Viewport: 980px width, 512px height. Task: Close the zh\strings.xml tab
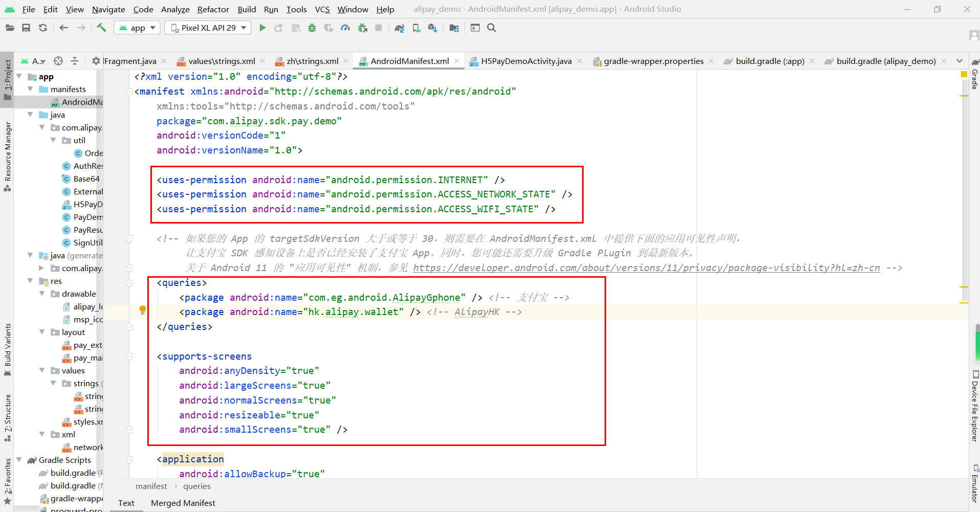[346, 61]
